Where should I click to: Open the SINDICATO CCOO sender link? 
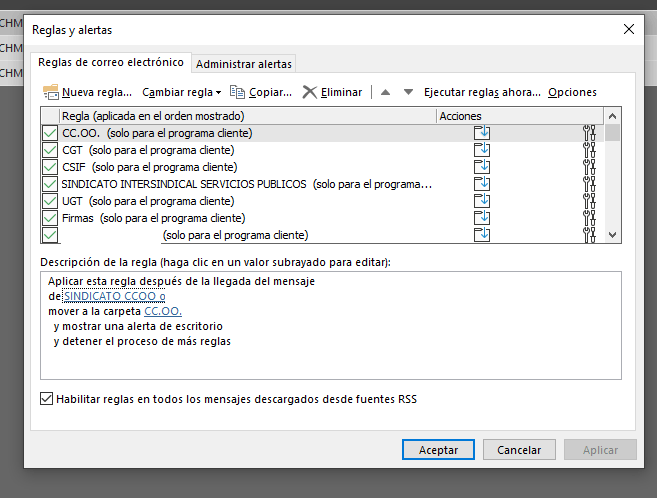click(x=114, y=296)
